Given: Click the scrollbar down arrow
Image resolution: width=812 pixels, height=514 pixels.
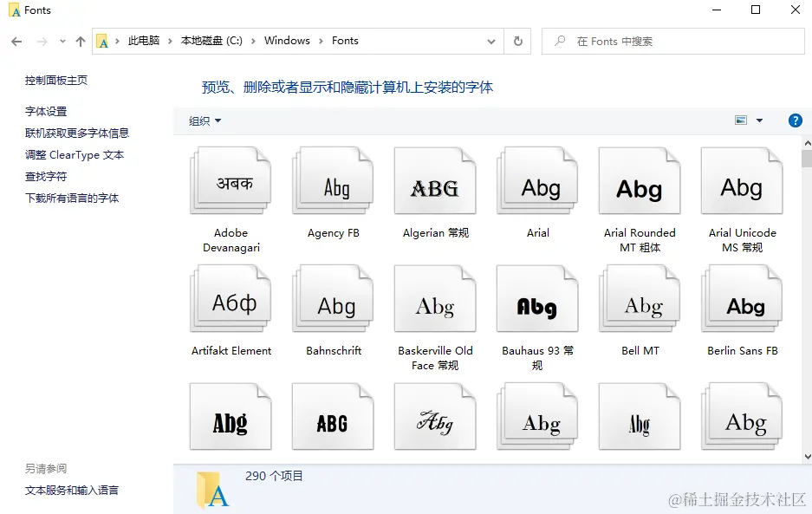Looking at the screenshot, I should coord(807,457).
